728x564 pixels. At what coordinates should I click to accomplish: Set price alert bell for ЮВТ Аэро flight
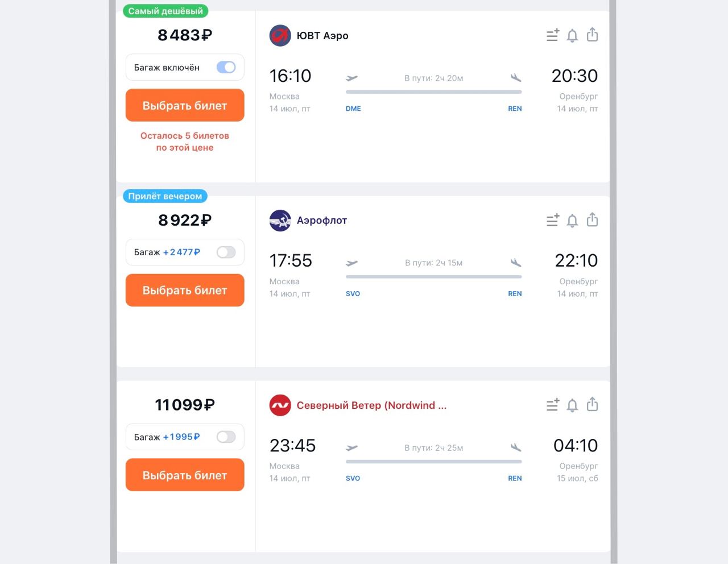click(x=572, y=36)
